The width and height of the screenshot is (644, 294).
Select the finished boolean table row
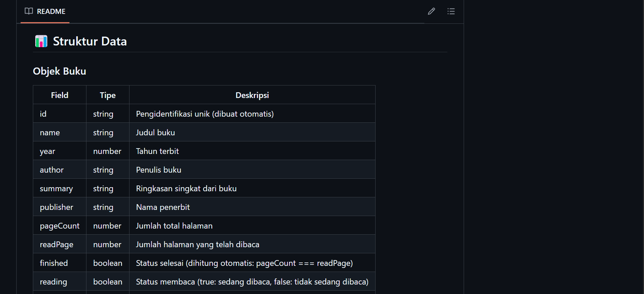[54, 262]
